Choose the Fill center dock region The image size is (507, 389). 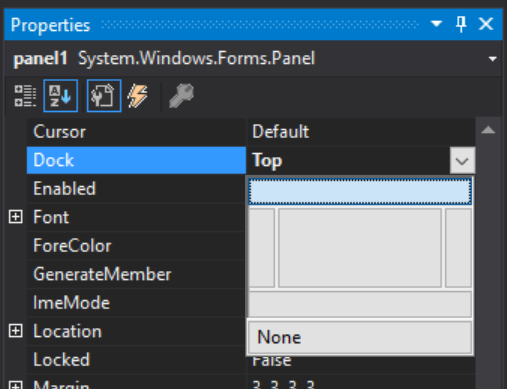pos(360,248)
